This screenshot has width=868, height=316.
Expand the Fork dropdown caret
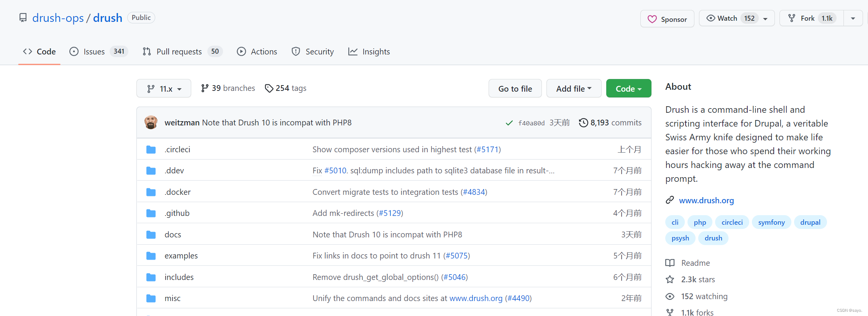pyautogui.click(x=853, y=18)
